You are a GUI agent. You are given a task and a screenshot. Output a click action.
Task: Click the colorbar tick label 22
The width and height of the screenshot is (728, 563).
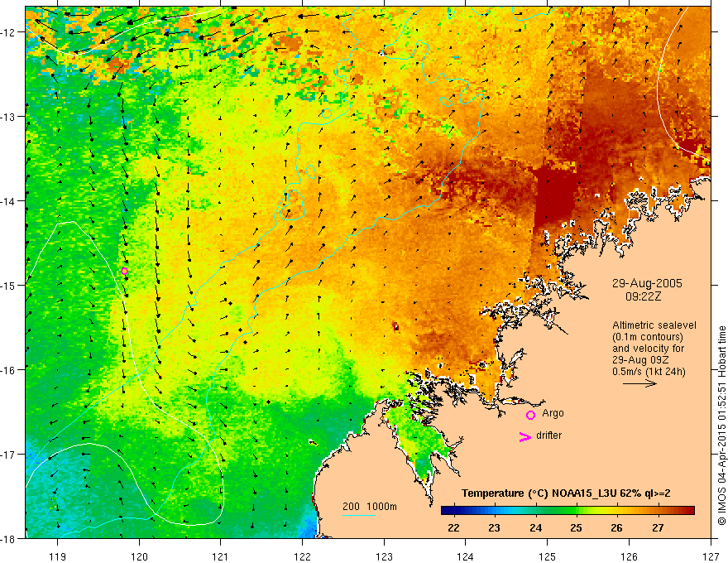453,527
